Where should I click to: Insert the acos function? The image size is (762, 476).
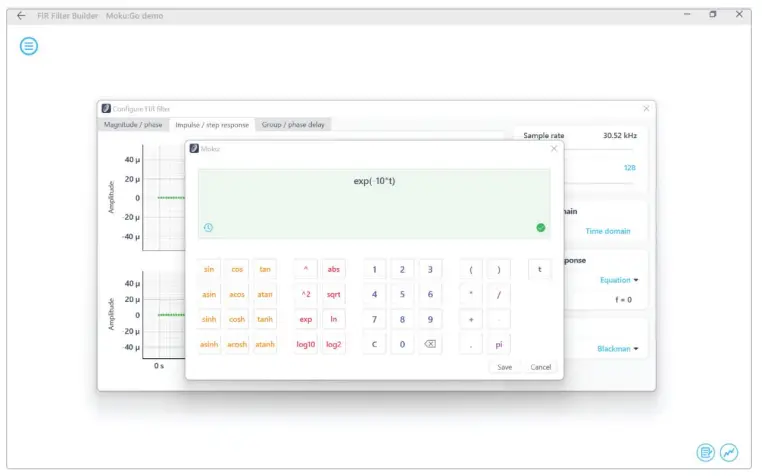pyautogui.click(x=237, y=294)
